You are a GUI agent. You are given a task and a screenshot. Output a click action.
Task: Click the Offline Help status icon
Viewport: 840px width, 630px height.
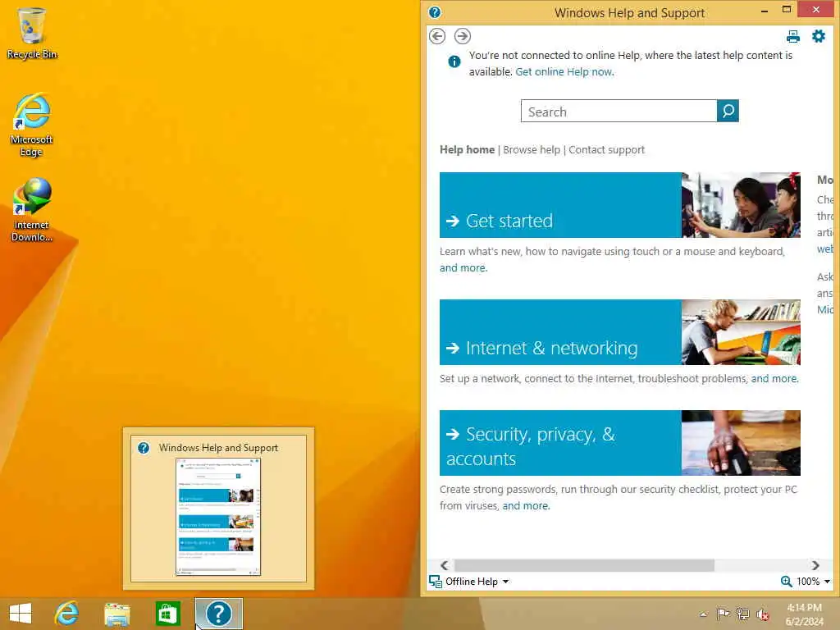(x=436, y=582)
